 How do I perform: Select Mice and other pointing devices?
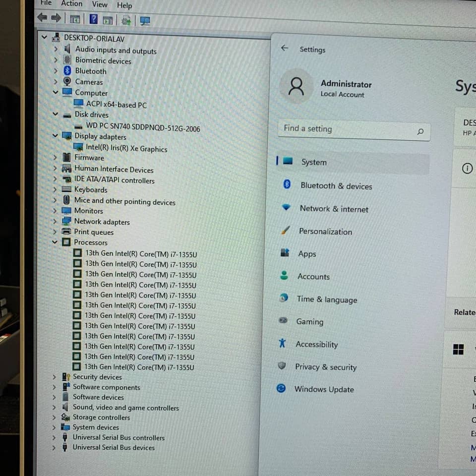coord(125,201)
